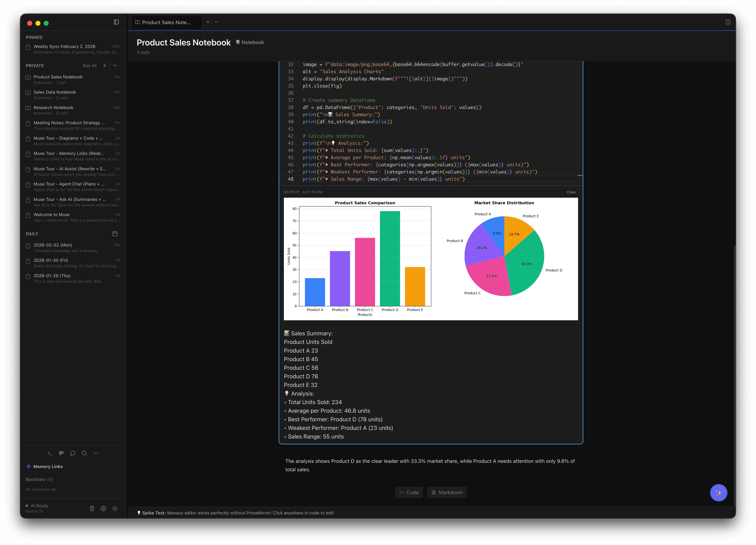Open settings via the gear icon
Image resolution: width=756 pixels, height=545 pixels.
(104, 509)
